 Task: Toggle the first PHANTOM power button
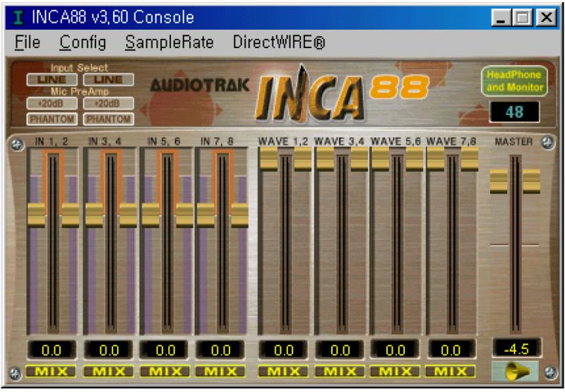pos(52,119)
